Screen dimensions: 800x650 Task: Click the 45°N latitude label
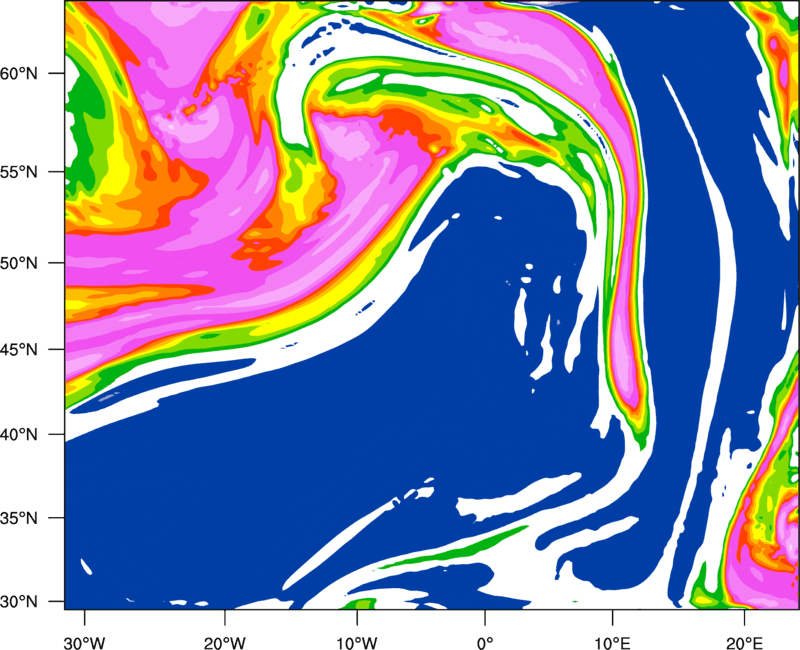pos(19,350)
